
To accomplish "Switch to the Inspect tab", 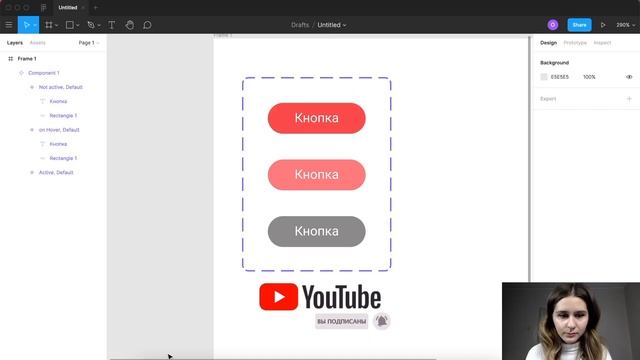I will tap(602, 42).
